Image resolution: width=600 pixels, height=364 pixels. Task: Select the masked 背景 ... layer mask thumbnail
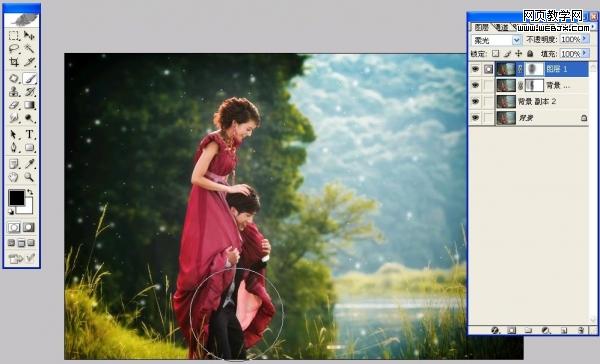point(534,85)
